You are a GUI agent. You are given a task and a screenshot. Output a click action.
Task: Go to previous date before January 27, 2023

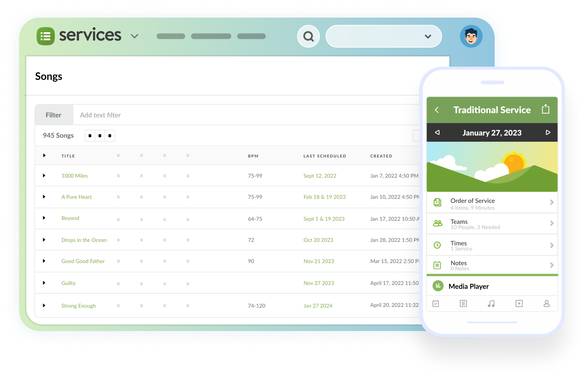[x=437, y=133]
